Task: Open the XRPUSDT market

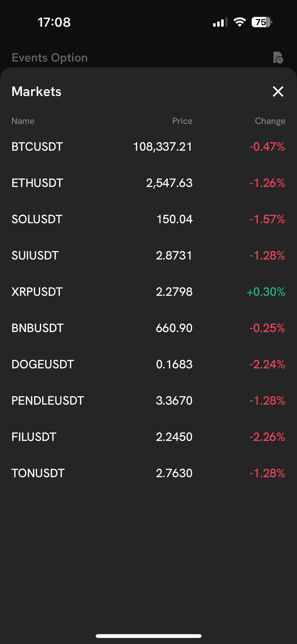Action: (148, 292)
